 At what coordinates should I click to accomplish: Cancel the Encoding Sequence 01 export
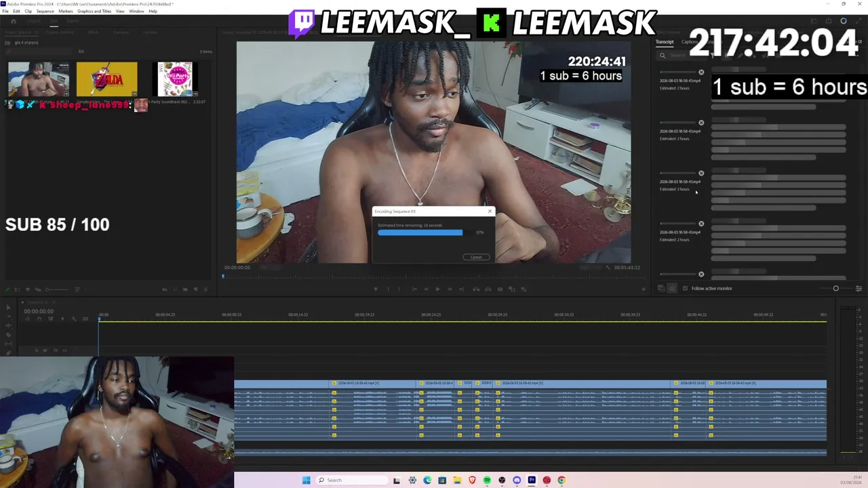click(476, 257)
